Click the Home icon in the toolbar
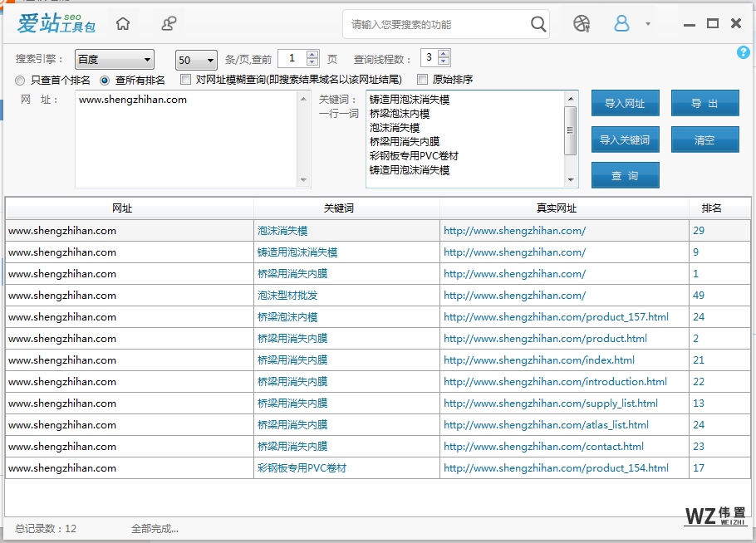The image size is (756, 543). pos(121,23)
